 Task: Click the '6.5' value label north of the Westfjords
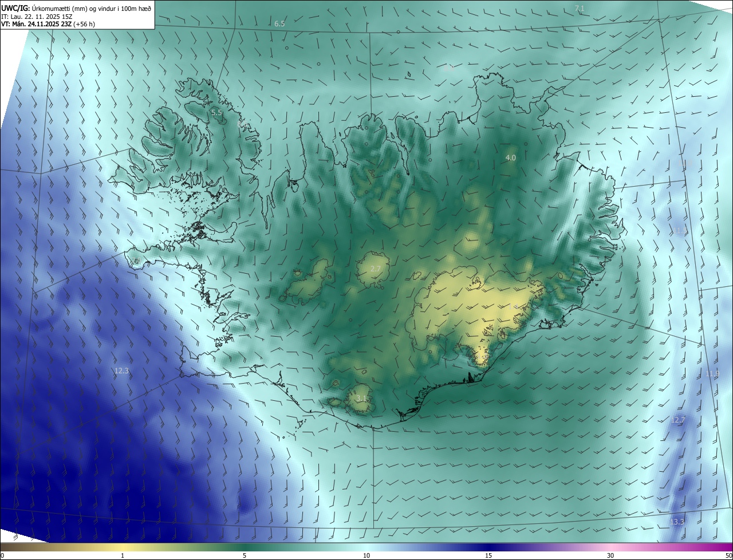coord(279,24)
